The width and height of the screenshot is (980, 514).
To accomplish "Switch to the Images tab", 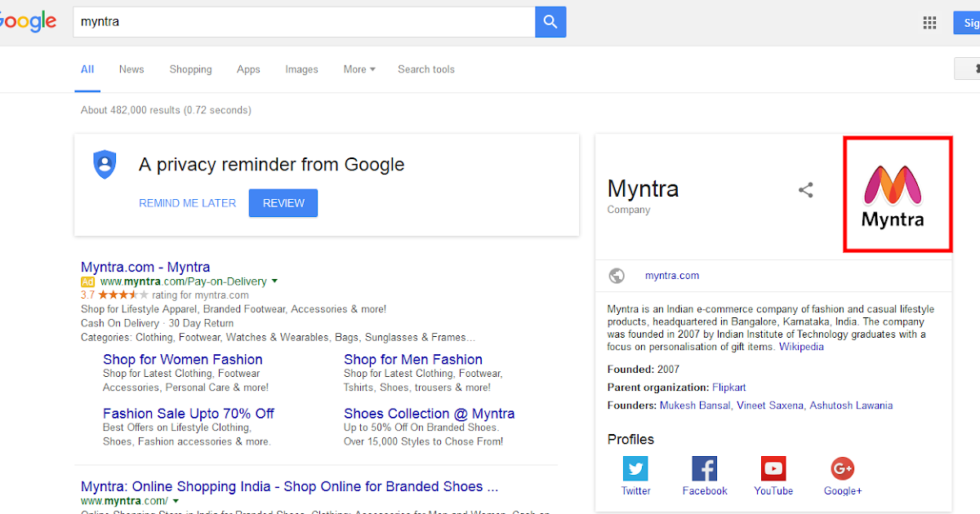I will tap(301, 69).
